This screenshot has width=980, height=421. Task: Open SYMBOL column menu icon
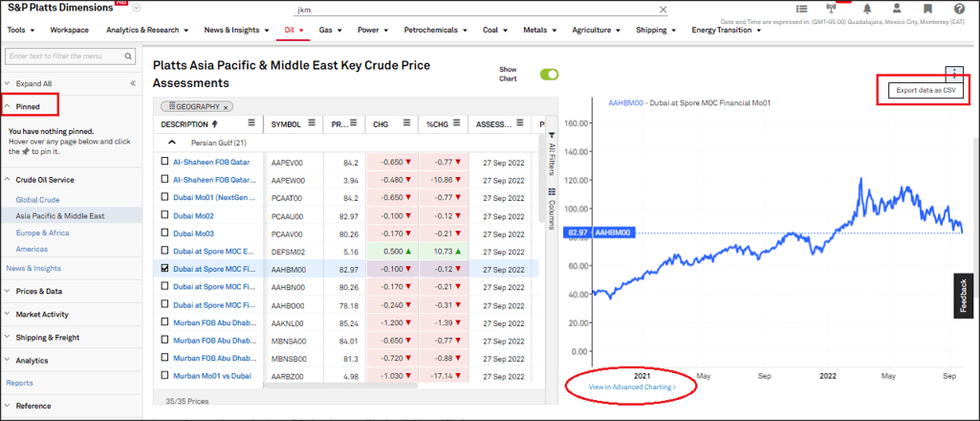pos(314,123)
